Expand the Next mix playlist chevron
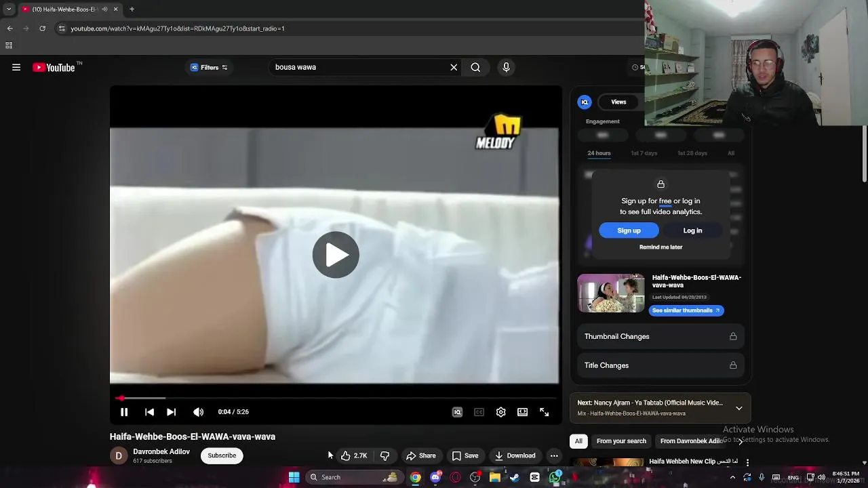The height and width of the screenshot is (488, 868). click(738, 408)
